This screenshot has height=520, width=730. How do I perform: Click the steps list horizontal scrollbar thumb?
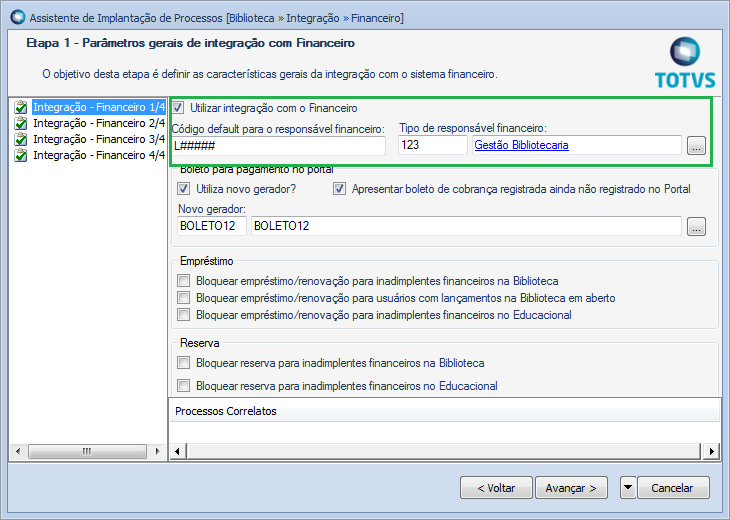[x=87, y=451]
